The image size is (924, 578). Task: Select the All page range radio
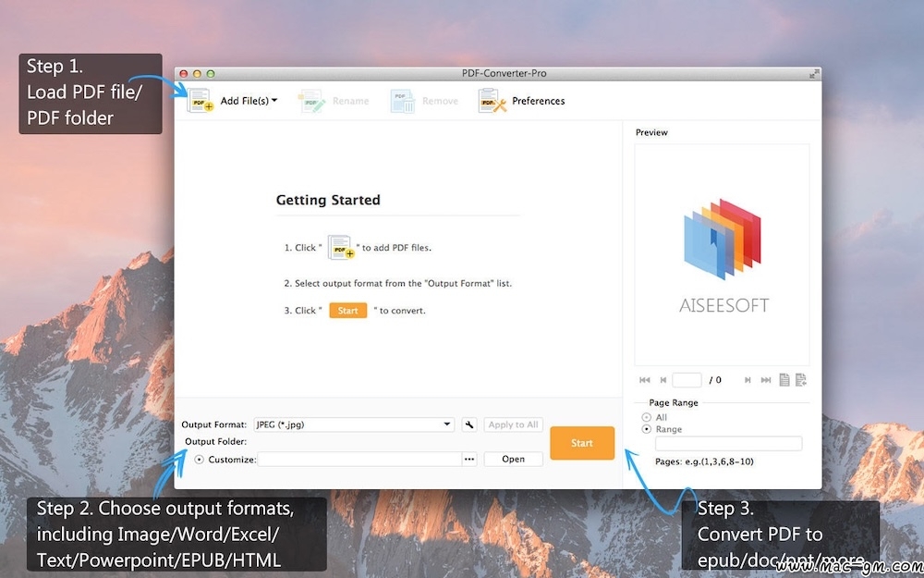[x=647, y=417]
